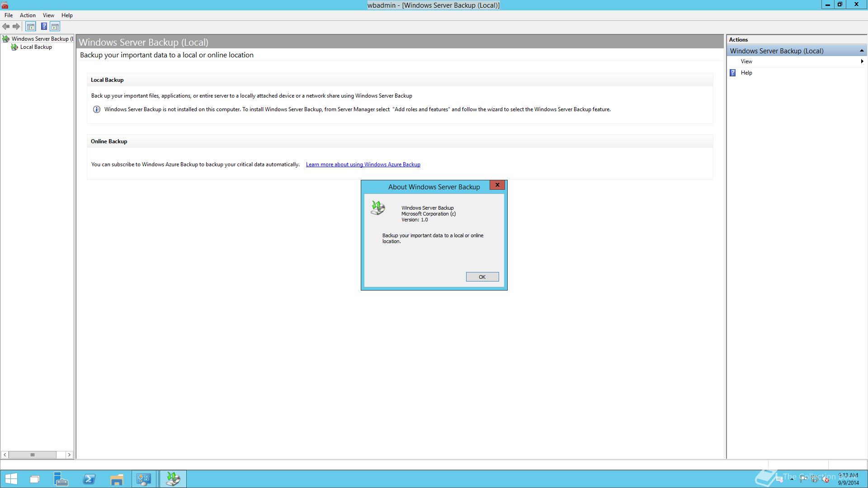
Task: Open the View menu in menu bar
Action: (48, 15)
